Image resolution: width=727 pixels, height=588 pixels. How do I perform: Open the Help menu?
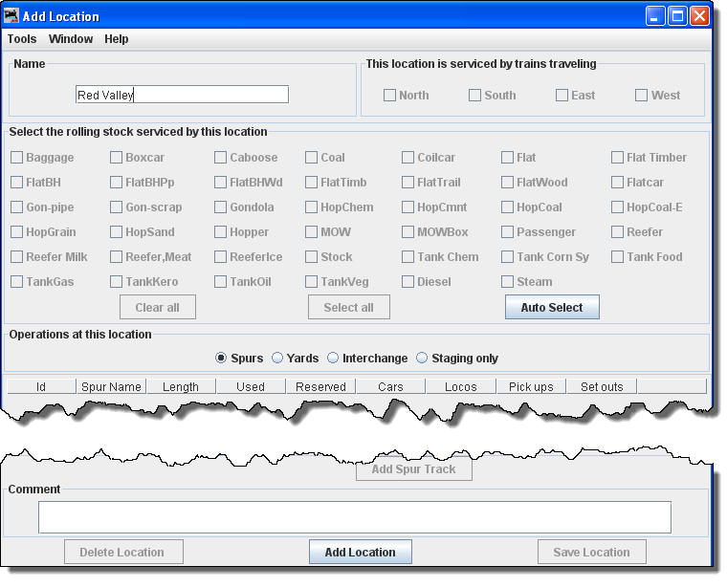pyautogui.click(x=117, y=39)
